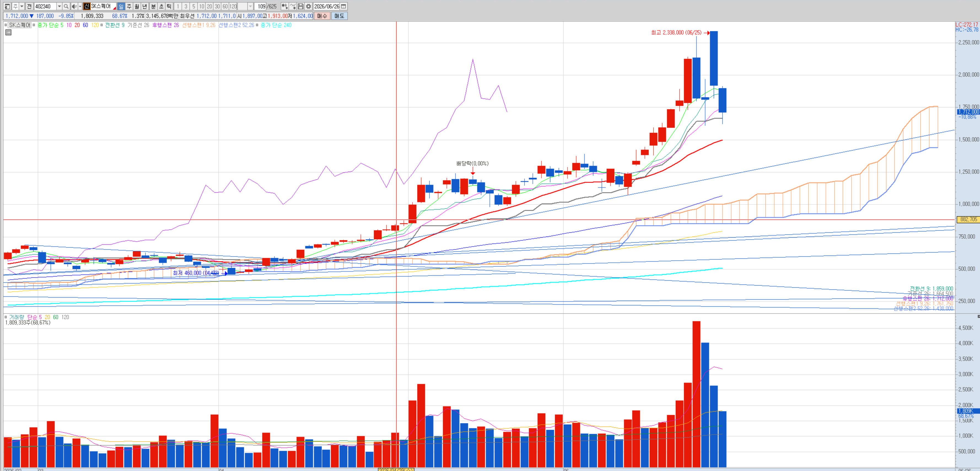Click the candle count field showing 109

pos(260,6)
